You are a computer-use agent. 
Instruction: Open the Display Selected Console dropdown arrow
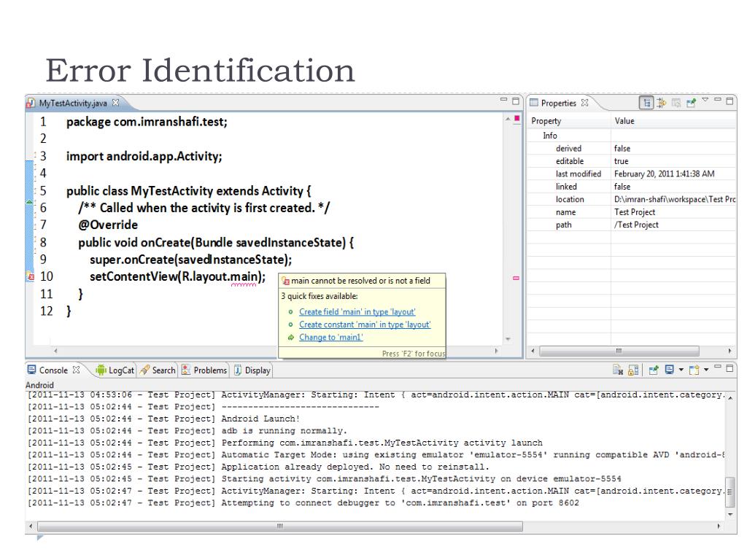tap(681, 370)
